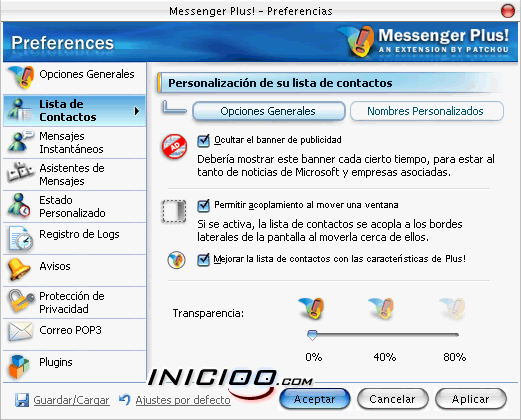Click the Correo POP3 envelope icon

click(x=21, y=332)
